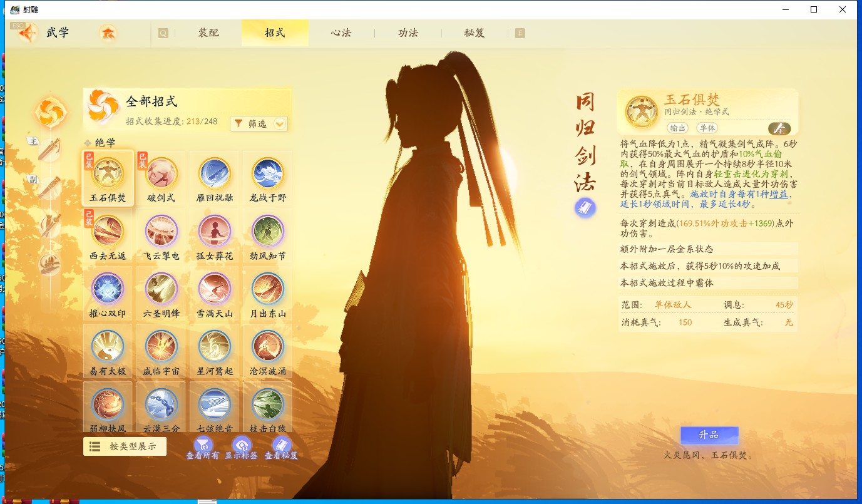Select the 沧溟波涌 skill icon
862x504 pixels.
pos(268,346)
